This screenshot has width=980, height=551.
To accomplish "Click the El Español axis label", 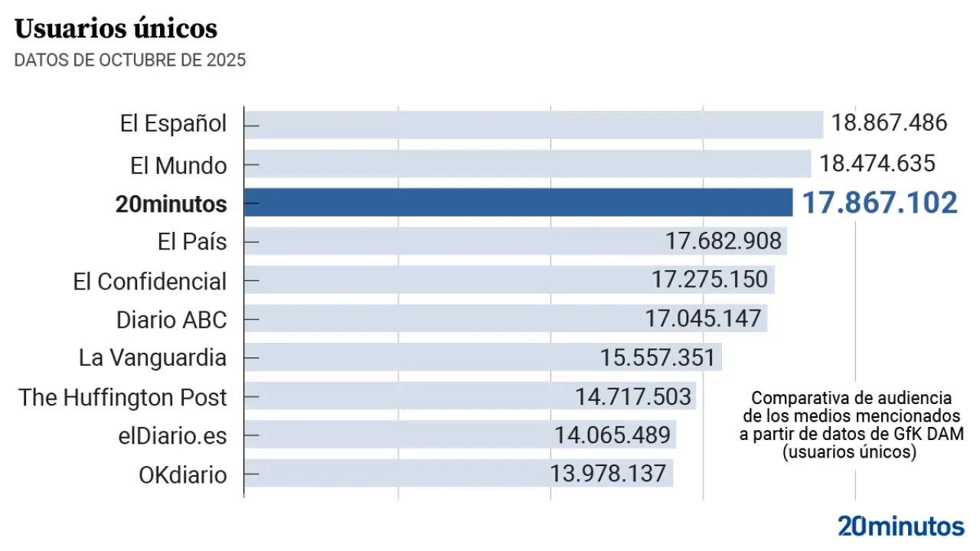I will pos(173,124).
